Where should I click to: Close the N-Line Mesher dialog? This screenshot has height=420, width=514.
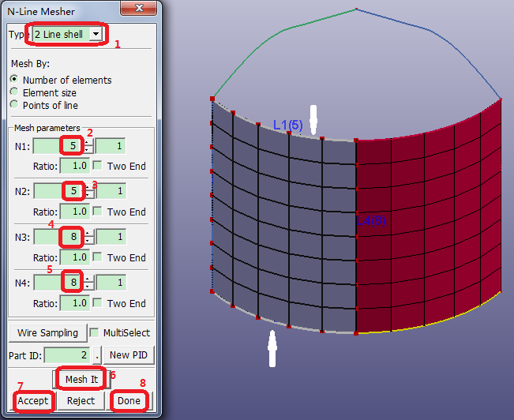(148, 9)
